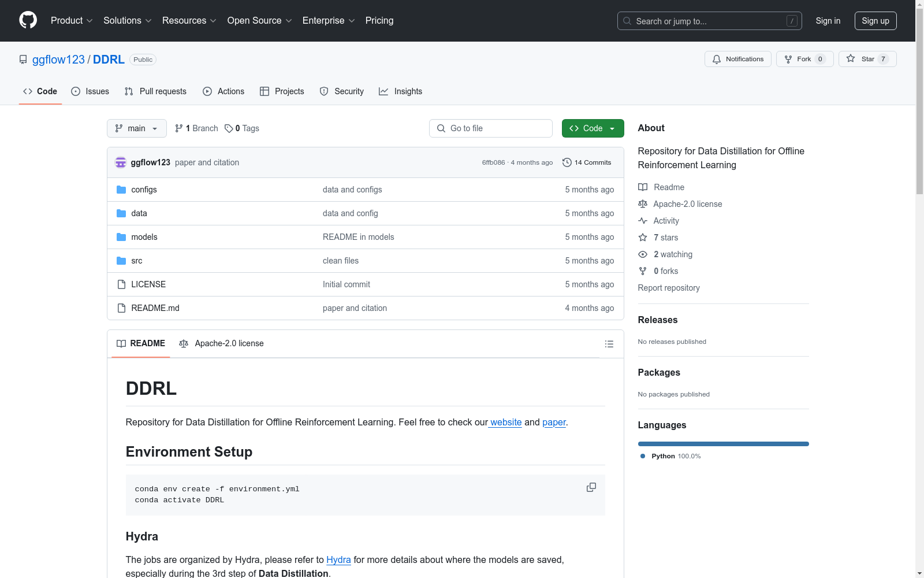This screenshot has width=924, height=578.
Task: Expand the Product menu
Action: (72, 21)
